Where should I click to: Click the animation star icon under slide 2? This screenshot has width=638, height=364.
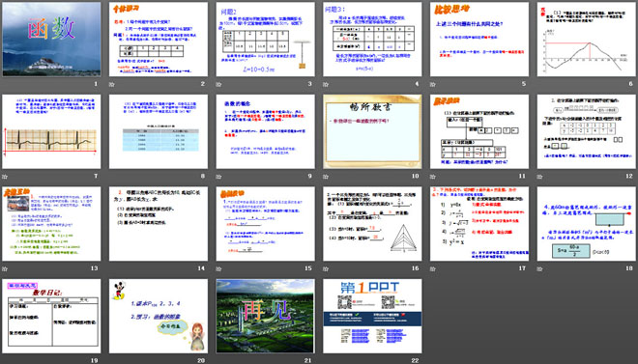111,85
